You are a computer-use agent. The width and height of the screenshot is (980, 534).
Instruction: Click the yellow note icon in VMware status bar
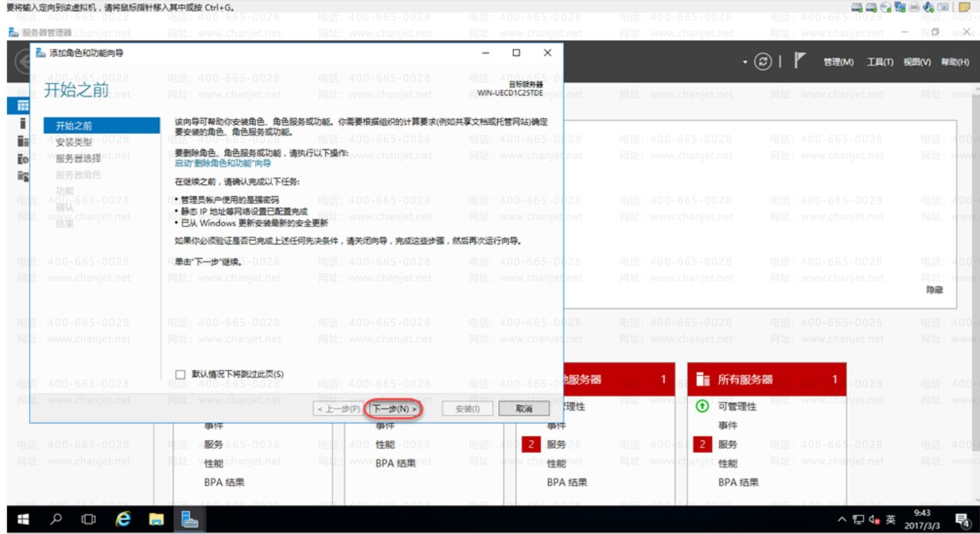point(965,7)
